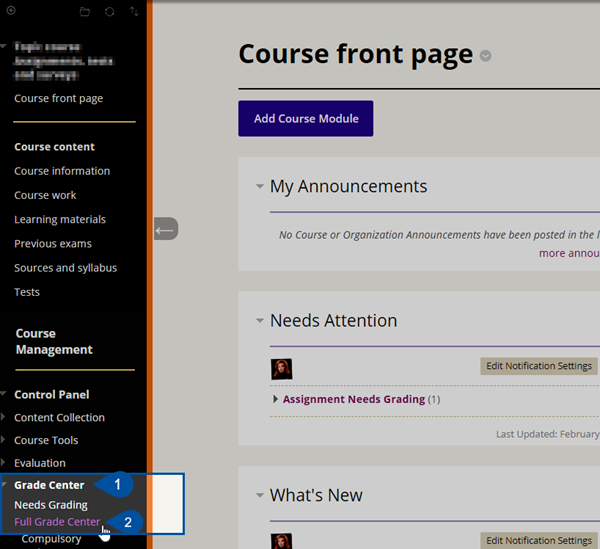The height and width of the screenshot is (549, 600).
Task: Go to Tests in the course menu
Action: click(27, 292)
